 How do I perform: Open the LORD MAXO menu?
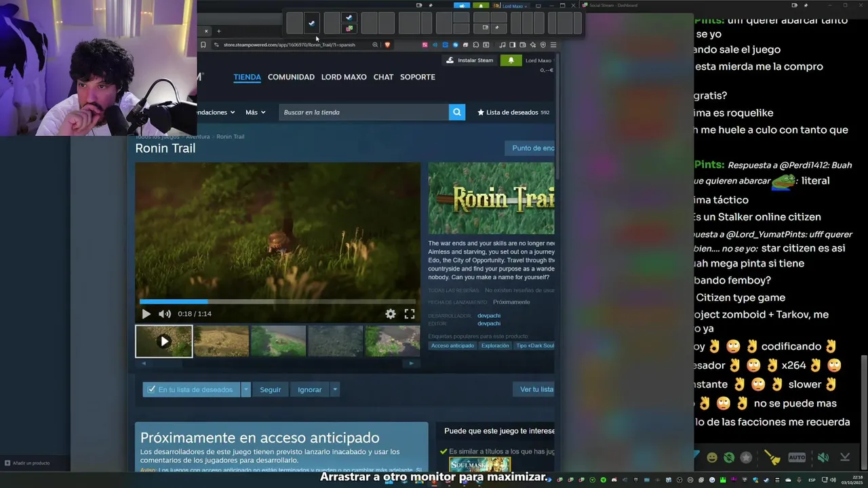click(344, 77)
